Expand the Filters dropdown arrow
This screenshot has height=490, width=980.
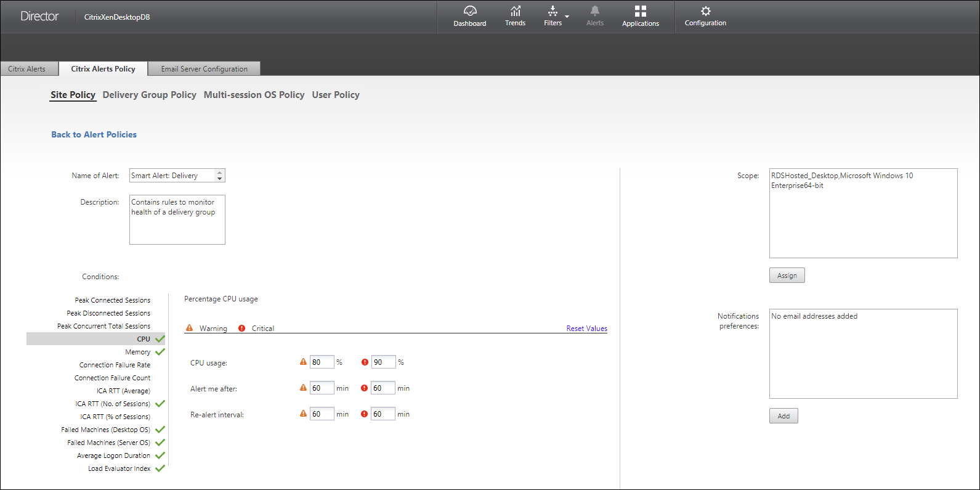click(567, 17)
